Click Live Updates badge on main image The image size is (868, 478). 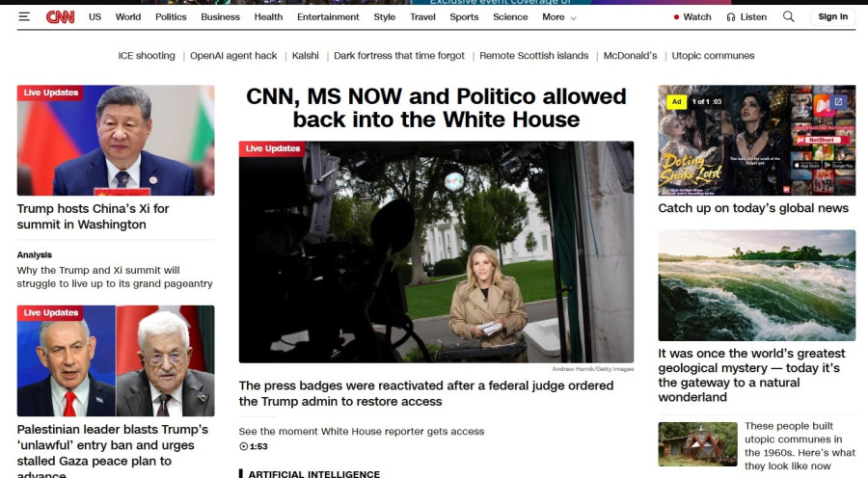pyautogui.click(x=272, y=148)
